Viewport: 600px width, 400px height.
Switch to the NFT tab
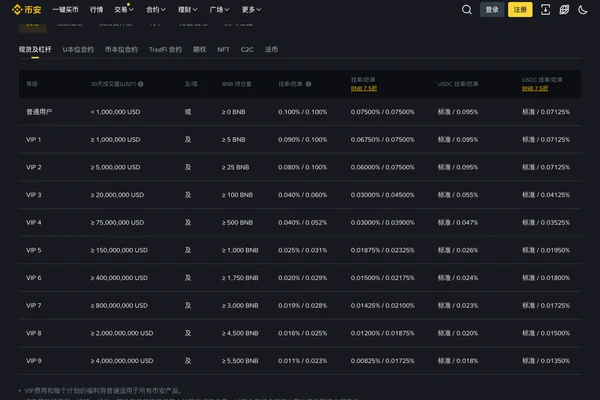coord(223,49)
